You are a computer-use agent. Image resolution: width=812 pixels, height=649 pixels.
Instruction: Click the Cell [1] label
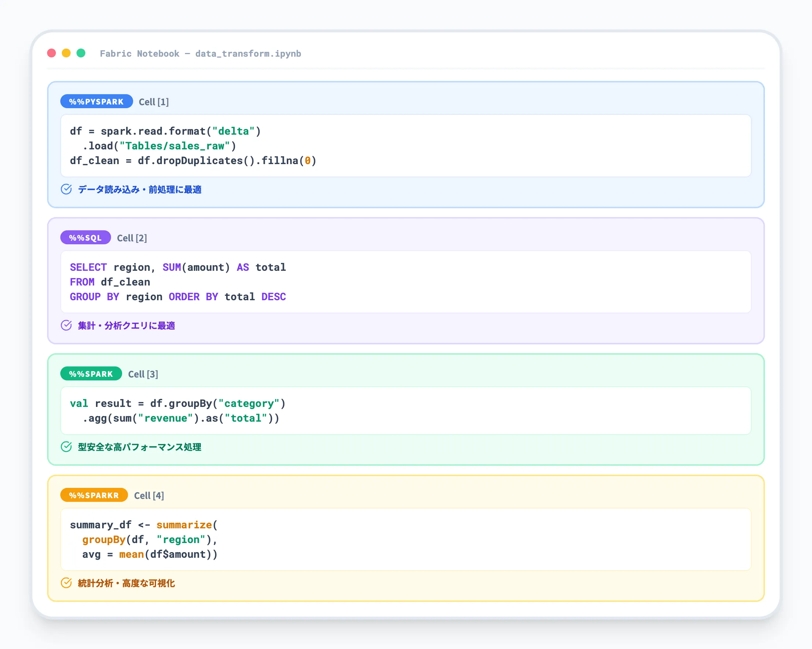point(154,102)
